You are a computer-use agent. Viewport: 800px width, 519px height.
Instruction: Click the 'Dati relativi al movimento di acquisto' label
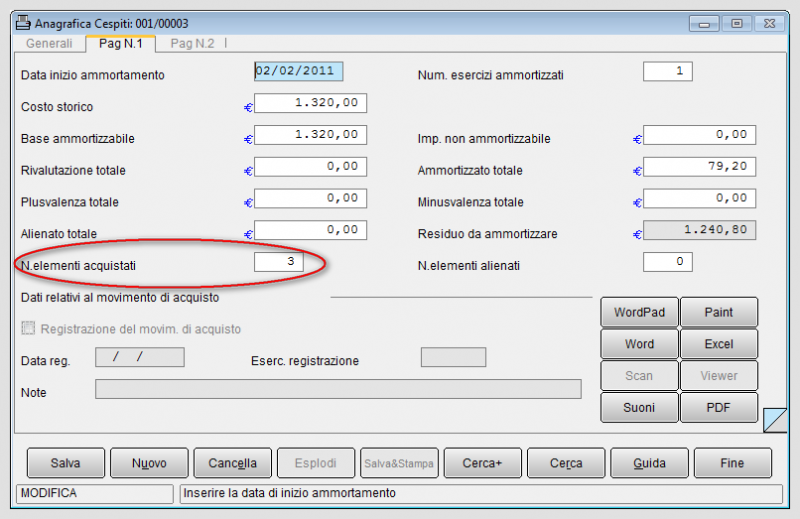[120, 298]
